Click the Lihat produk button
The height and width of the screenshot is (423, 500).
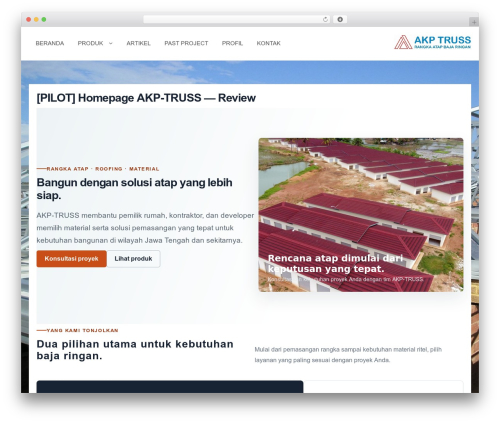tap(133, 259)
